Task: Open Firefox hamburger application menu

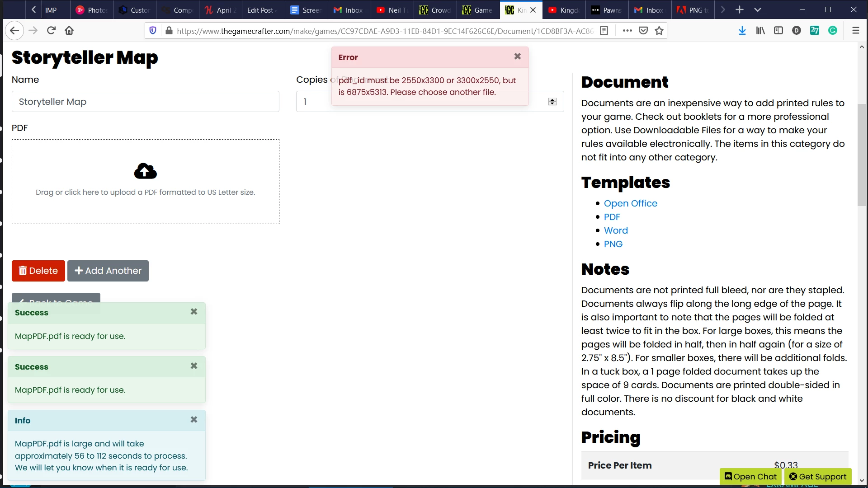Action: (x=855, y=31)
